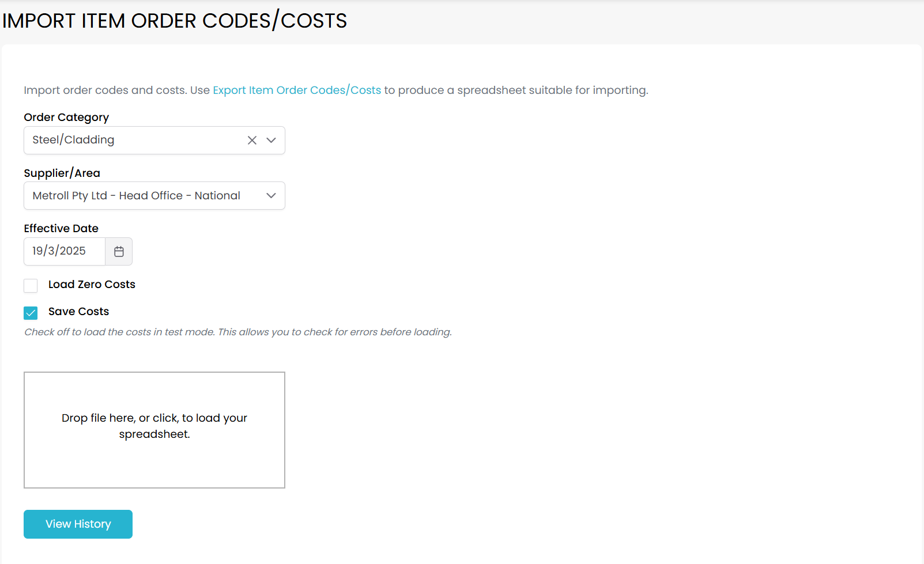
Task: Enable the Load Zero Costs checkbox
Action: coord(31,286)
